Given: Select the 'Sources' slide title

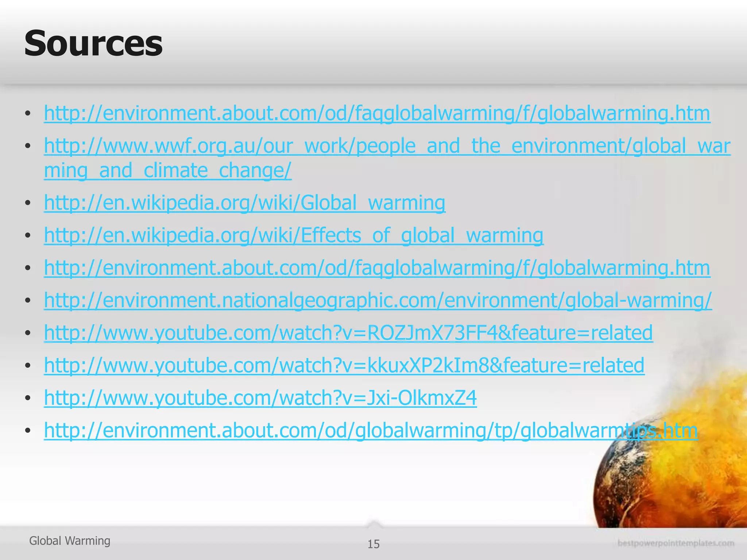Looking at the screenshot, I should [93, 43].
